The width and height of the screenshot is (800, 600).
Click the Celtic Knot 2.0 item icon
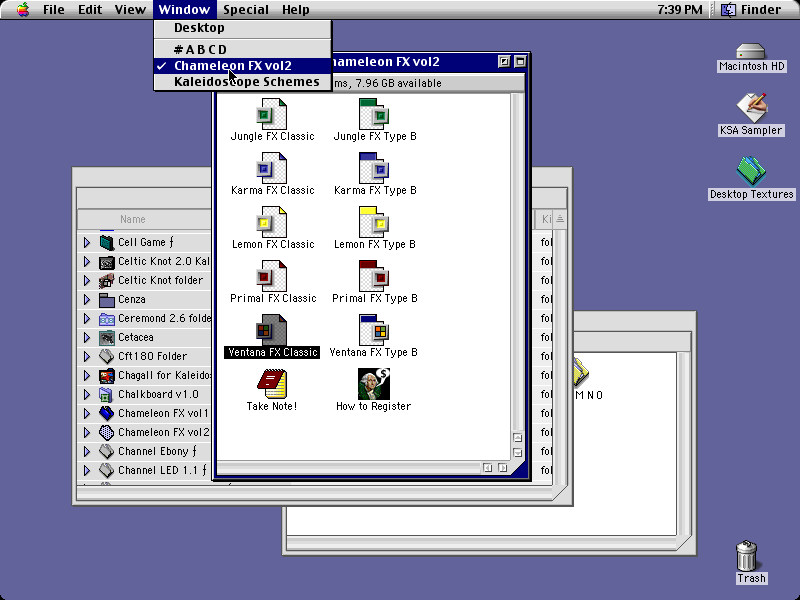(107, 262)
